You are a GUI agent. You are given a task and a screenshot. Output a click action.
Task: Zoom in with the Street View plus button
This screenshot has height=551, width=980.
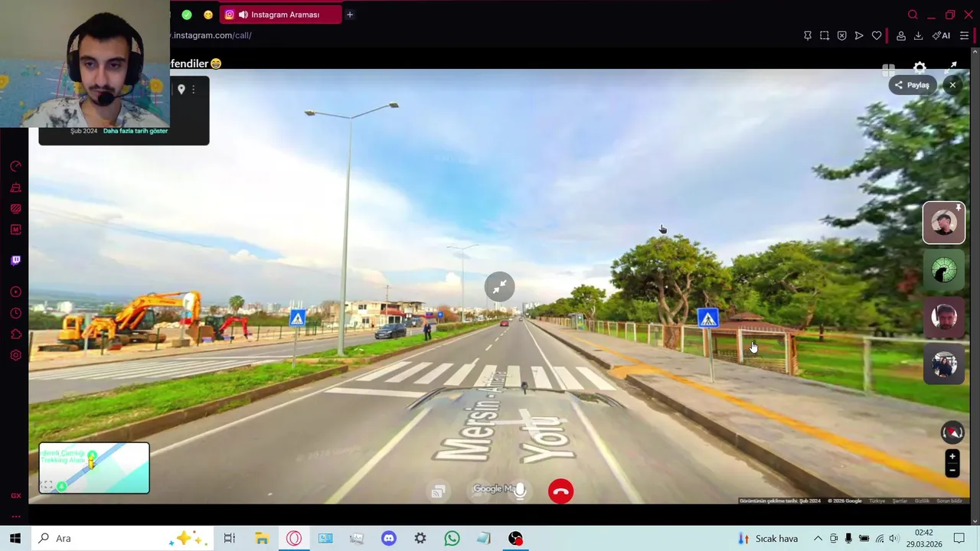point(952,457)
